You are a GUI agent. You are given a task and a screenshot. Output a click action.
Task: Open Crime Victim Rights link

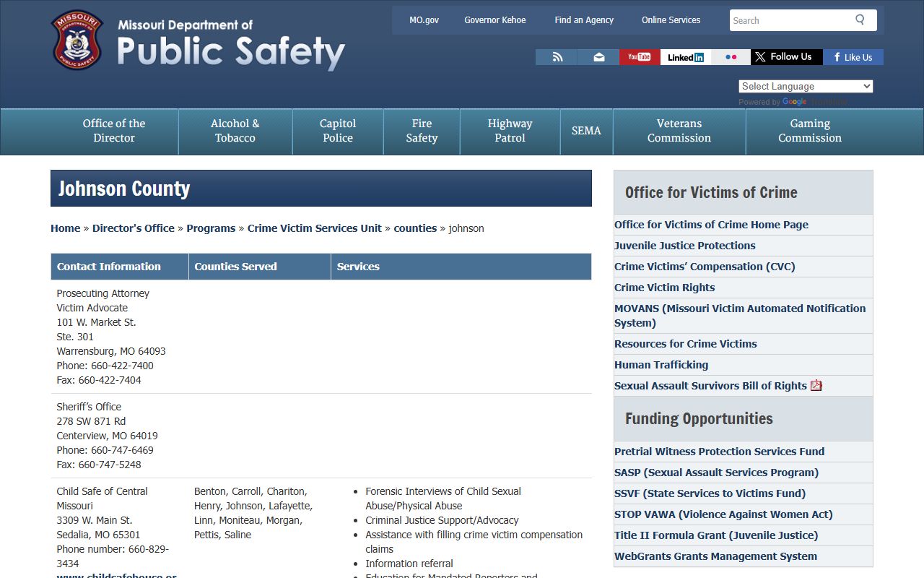pyautogui.click(x=665, y=288)
